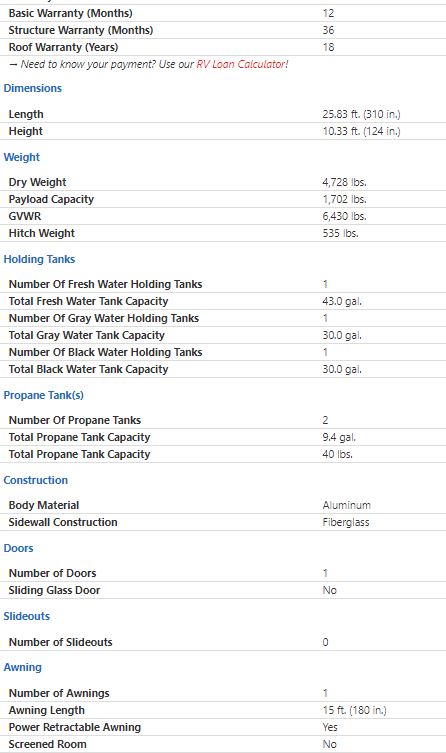Click the Power Retractable Awning label
Image resolution: width=446 pixels, height=753 pixels.
point(75,727)
